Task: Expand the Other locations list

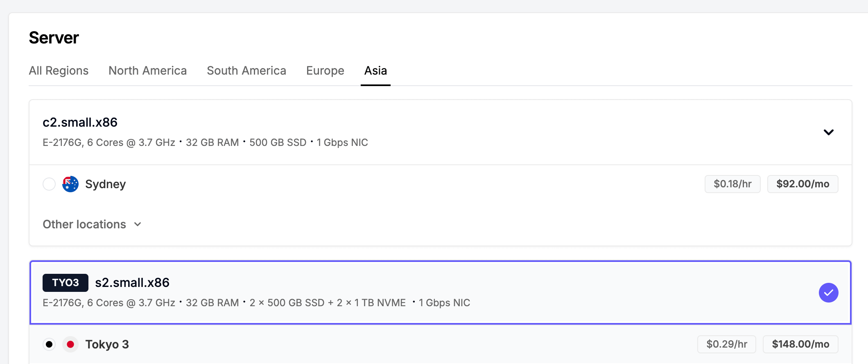Action: tap(85, 224)
